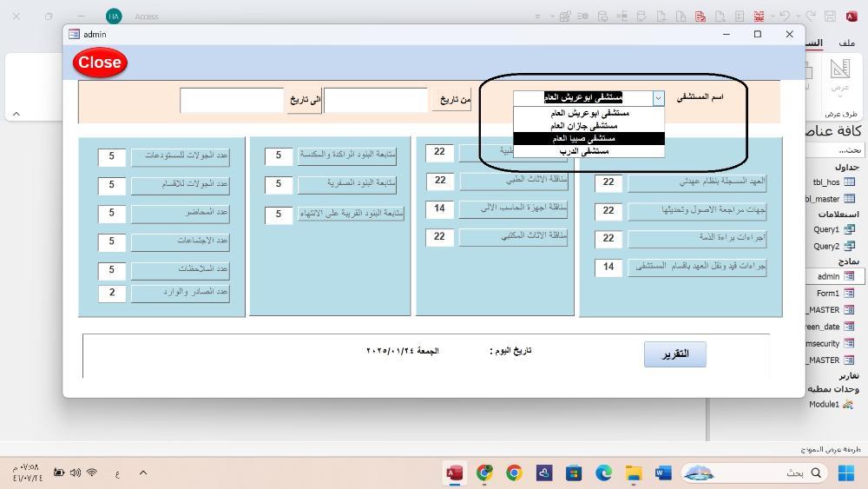Click جهات مراجعة الاصول وتحديثها button
This screenshot has width=868, height=489.
click(x=697, y=210)
